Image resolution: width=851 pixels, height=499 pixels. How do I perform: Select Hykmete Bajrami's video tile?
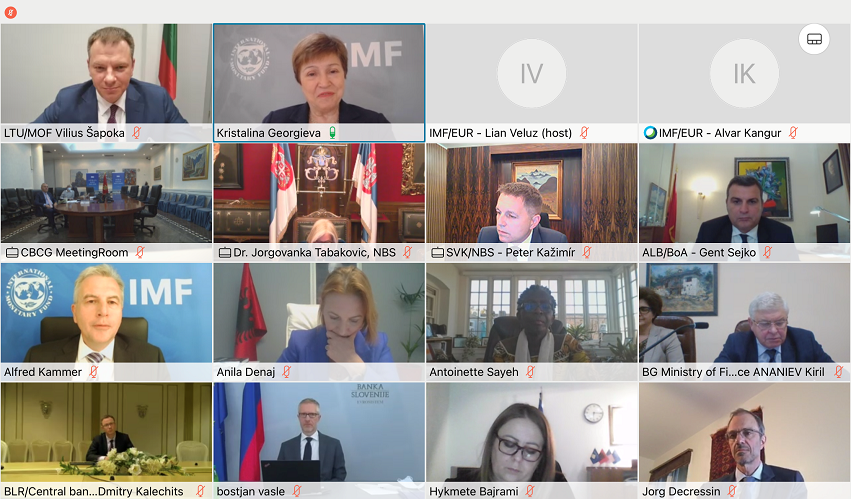pos(532,440)
